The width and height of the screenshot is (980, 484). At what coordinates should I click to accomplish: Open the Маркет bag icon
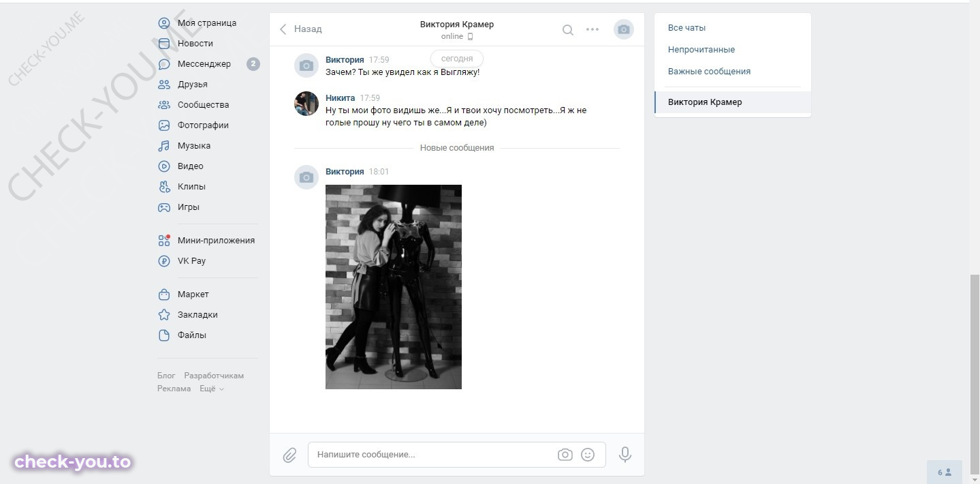pos(164,294)
